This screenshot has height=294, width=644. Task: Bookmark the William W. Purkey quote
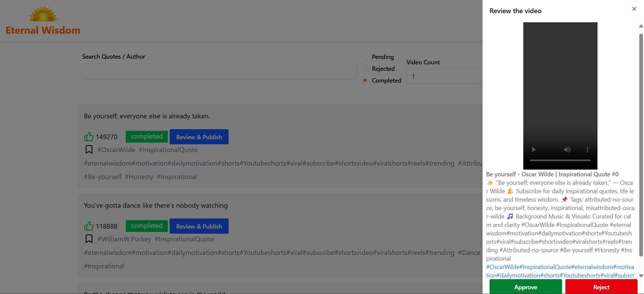(89, 239)
